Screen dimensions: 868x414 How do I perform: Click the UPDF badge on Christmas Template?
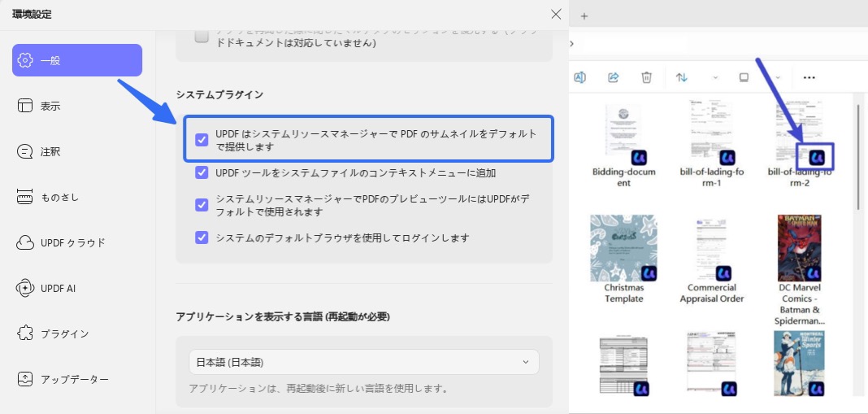(649, 273)
